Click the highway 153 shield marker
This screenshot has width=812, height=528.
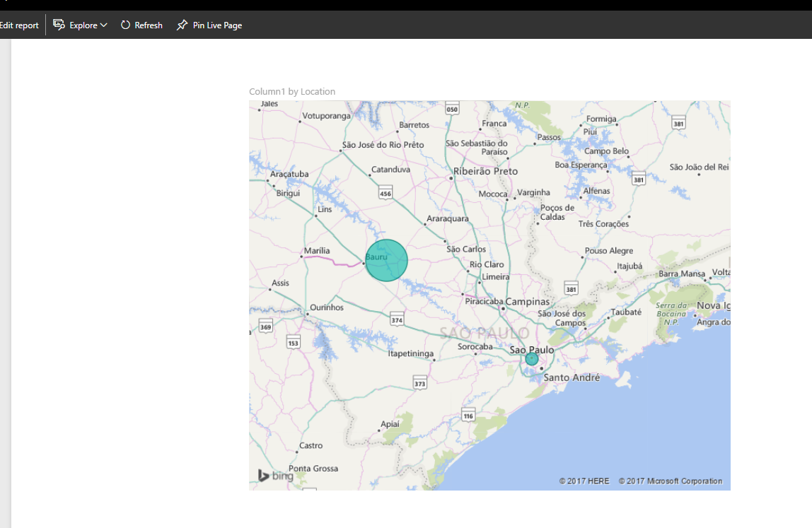point(293,342)
